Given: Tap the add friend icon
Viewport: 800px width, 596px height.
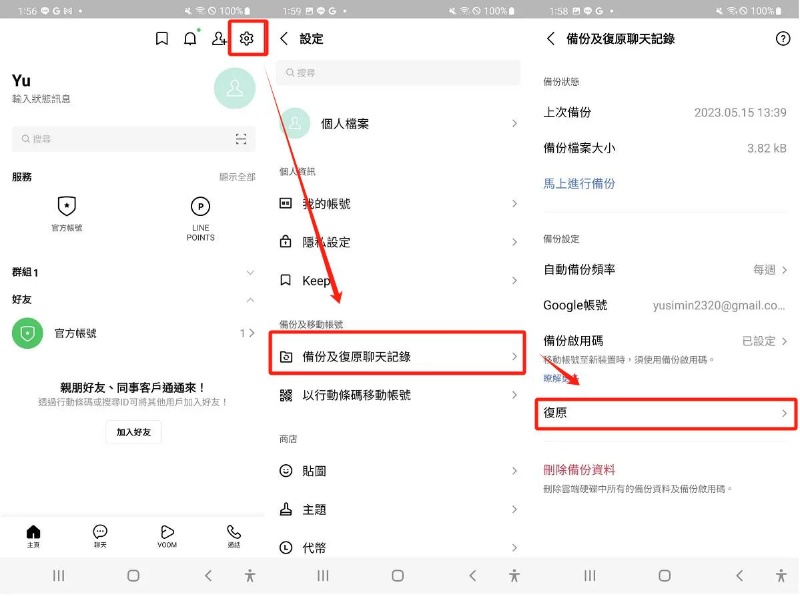Looking at the screenshot, I should [x=219, y=39].
